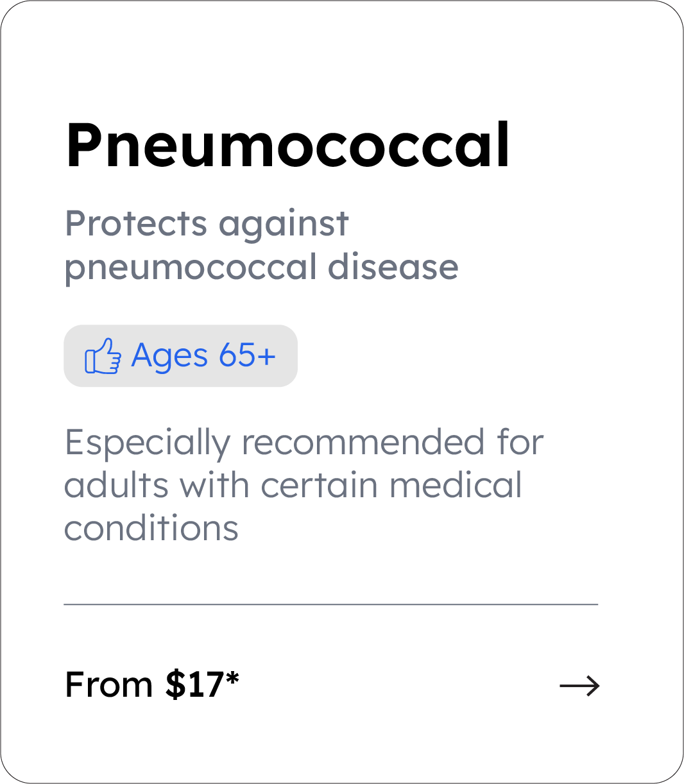Image resolution: width=684 pixels, height=784 pixels.
Task: Click the word "conditions"
Action: pos(151,529)
